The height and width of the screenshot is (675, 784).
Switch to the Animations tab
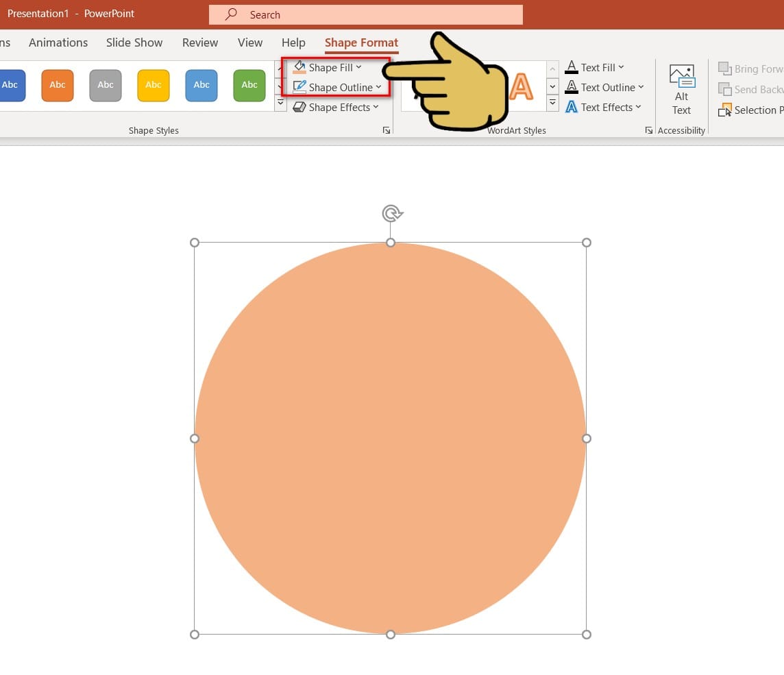coord(58,42)
